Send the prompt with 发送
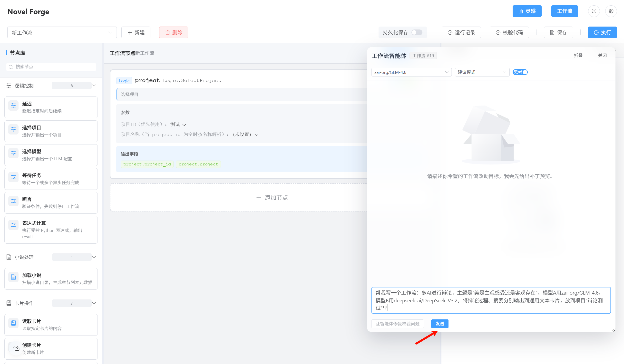 (x=440, y=324)
